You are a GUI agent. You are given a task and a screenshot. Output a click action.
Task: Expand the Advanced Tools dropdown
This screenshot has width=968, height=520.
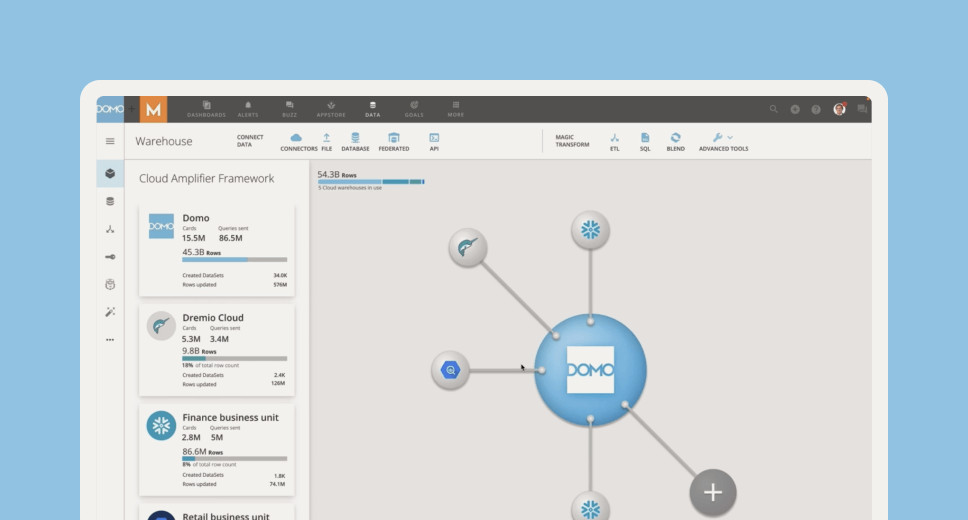[723, 138]
